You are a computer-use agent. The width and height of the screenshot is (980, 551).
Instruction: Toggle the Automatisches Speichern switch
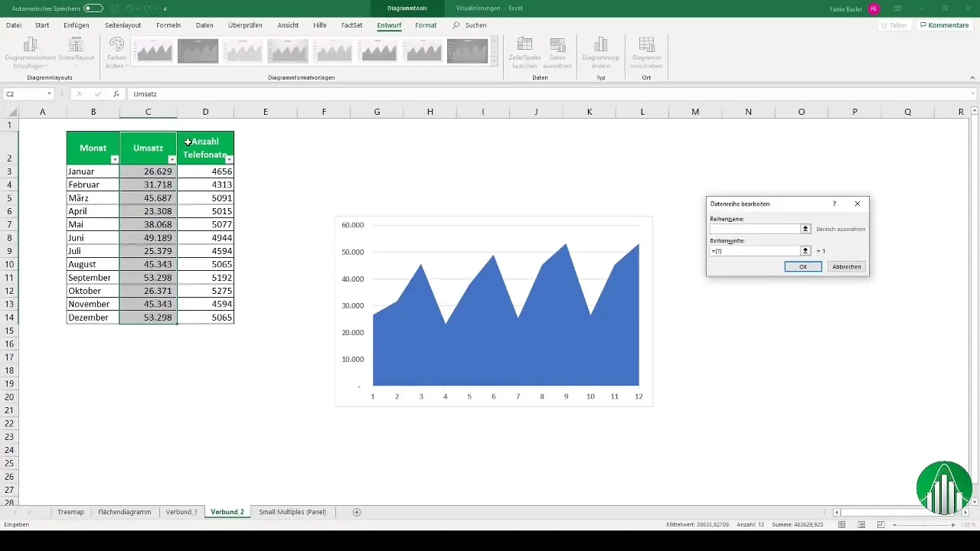point(93,8)
